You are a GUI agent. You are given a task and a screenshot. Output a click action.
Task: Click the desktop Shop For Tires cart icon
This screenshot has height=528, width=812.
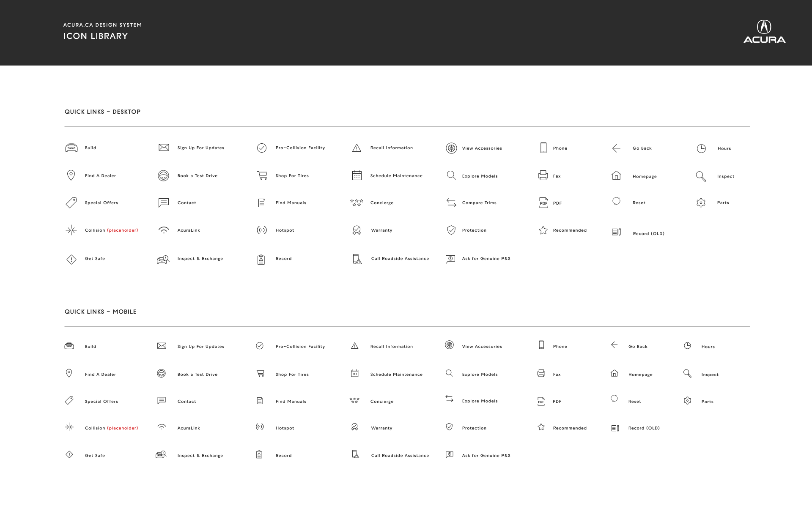262,175
